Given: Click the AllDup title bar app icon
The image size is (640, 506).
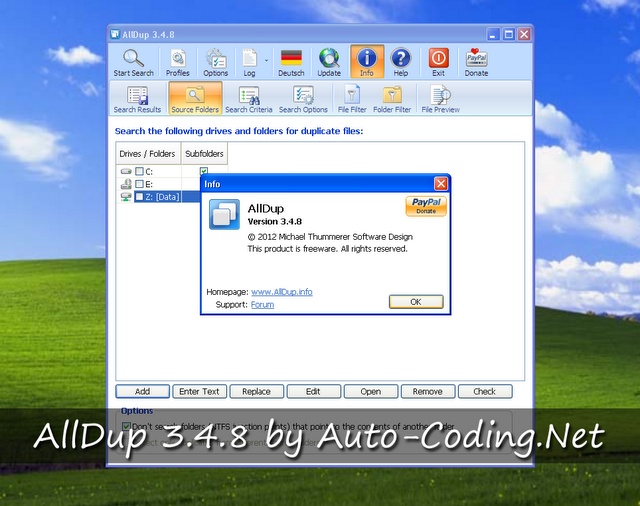Looking at the screenshot, I should point(116,34).
